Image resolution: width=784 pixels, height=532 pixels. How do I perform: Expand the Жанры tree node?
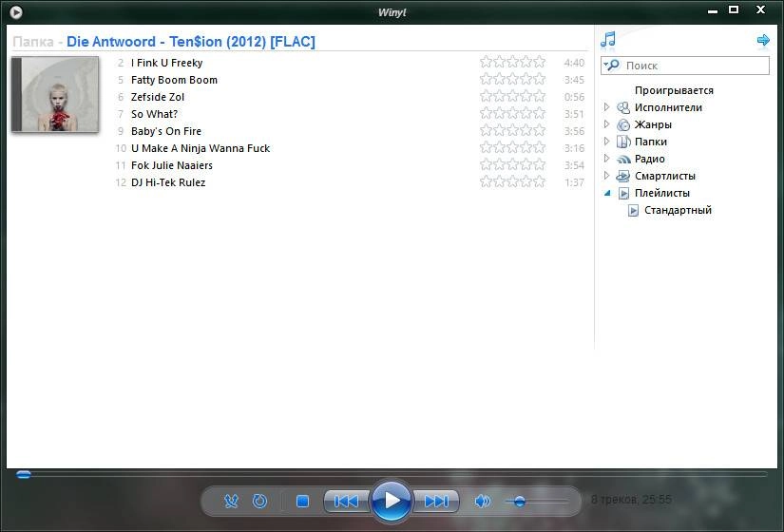(x=606, y=124)
